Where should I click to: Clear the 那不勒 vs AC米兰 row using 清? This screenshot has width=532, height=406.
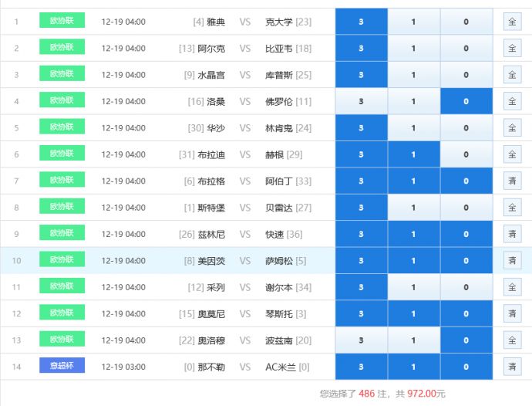click(x=512, y=367)
